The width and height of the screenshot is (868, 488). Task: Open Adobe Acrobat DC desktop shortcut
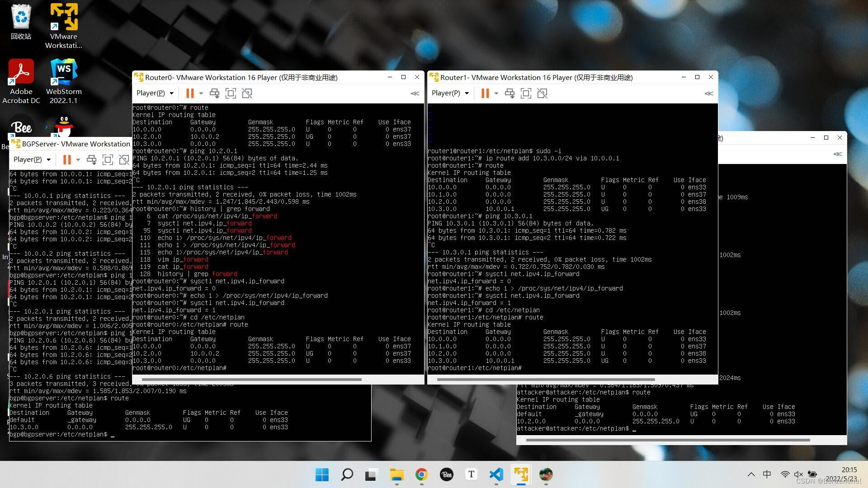pyautogui.click(x=21, y=81)
